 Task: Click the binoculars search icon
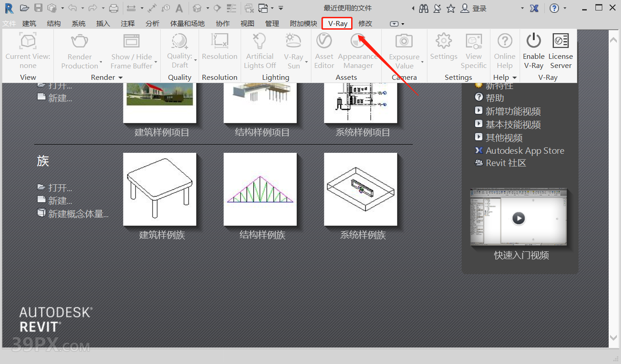click(424, 8)
